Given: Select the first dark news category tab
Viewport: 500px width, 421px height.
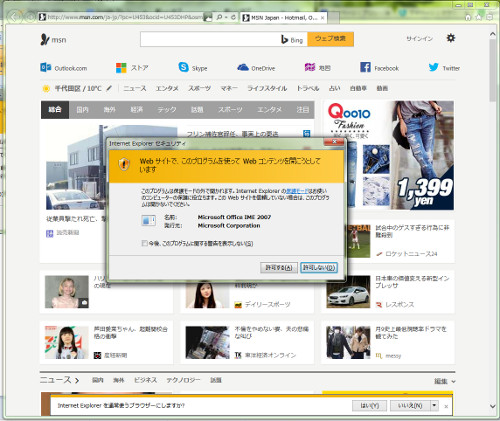Looking at the screenshot, I should 55,110.
